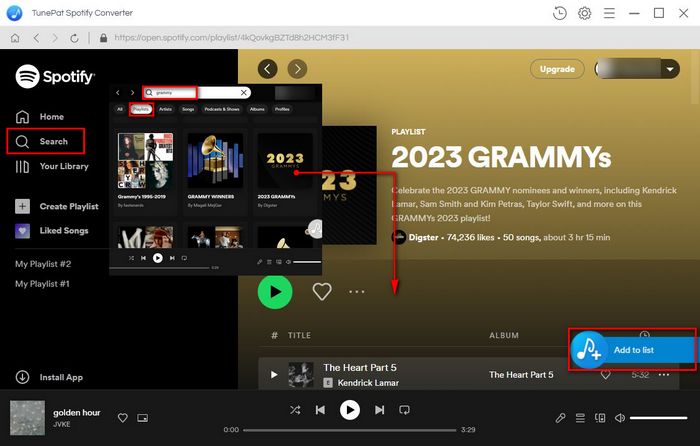The height and width of the screenshot is (446, 700).
Task: Click the Spotify logo
Action: [55, 76]
